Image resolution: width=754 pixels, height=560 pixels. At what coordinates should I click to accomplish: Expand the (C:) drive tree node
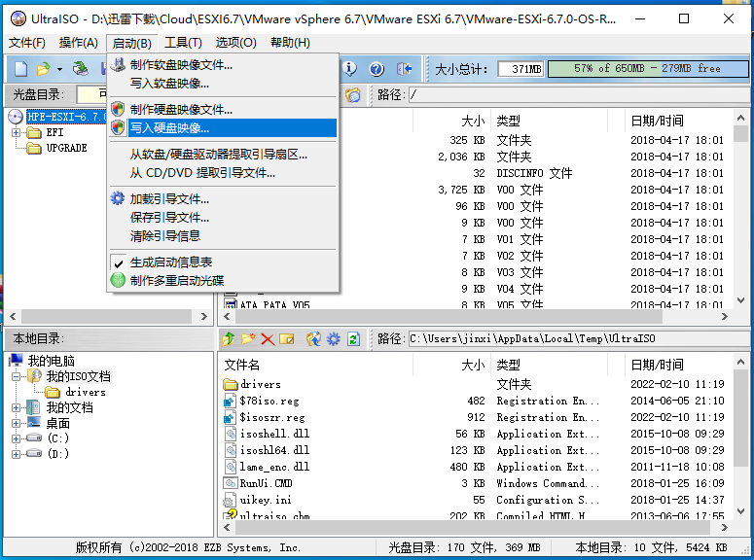(x=16, y=438)
